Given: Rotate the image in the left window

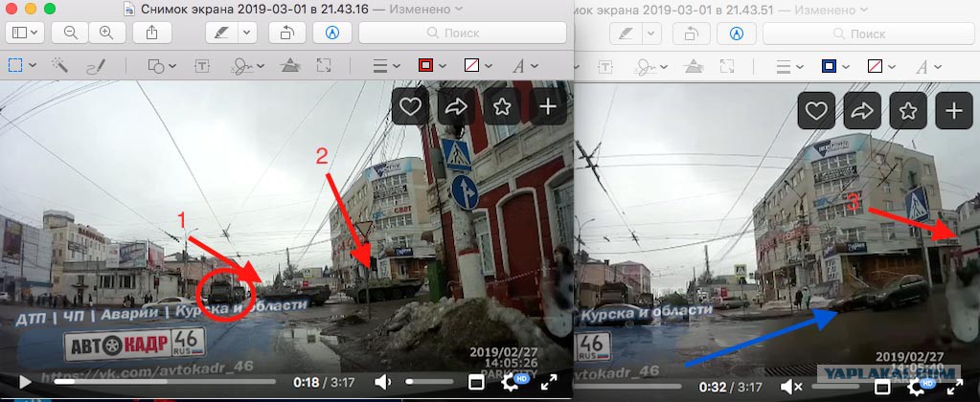Looking at the screenshot, I should [286, 33].
